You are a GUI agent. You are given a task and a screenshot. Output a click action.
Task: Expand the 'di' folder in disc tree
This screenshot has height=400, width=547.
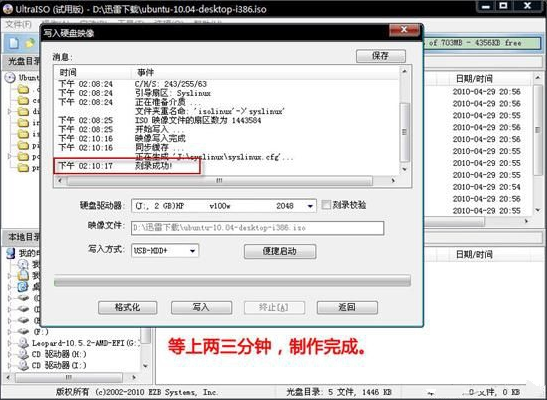(x=10, y=112)
